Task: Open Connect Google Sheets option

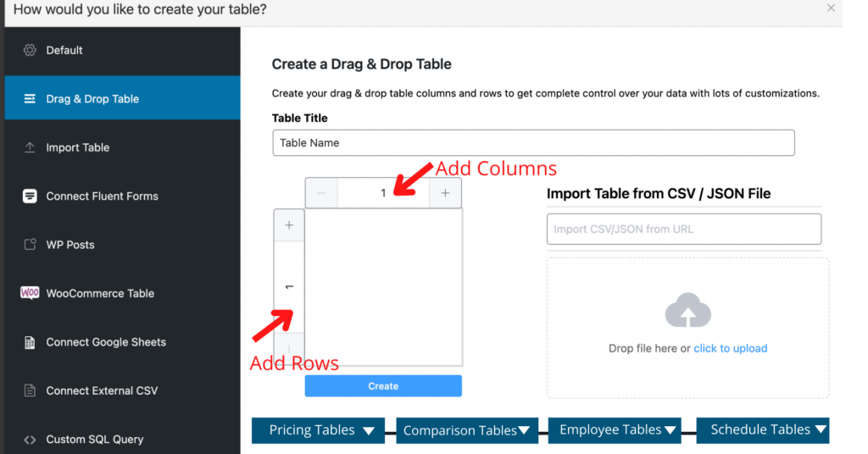Action: click(122, 341)
